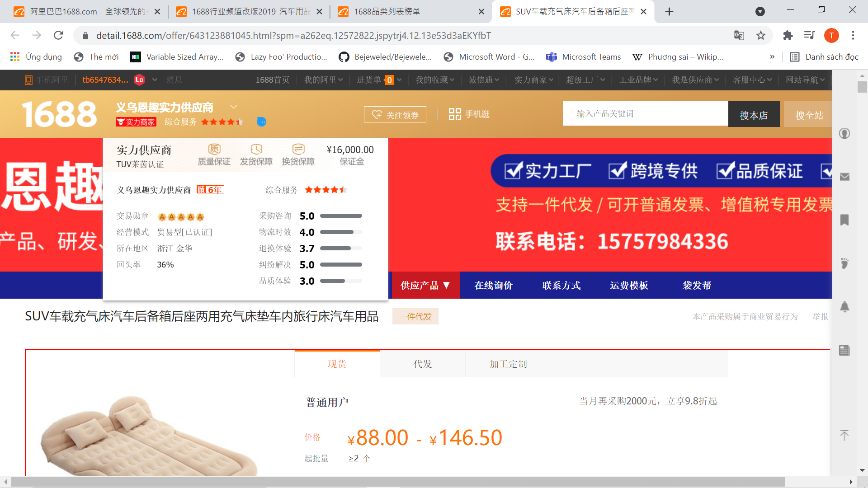Click the 手机阿里 phone icon link
The height and width of the screenshot is (488, 868).
click(x=46, y=80)
